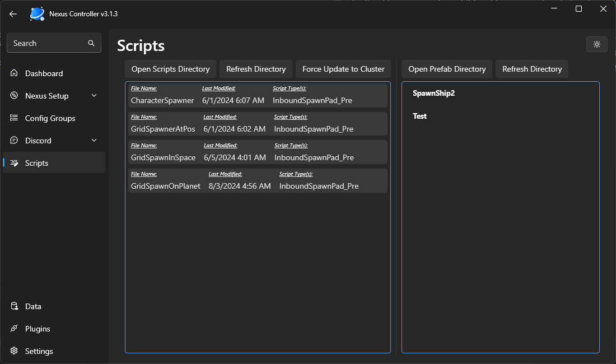
Task: Click the Config Groups list icon
Action: tap(14, 118)
